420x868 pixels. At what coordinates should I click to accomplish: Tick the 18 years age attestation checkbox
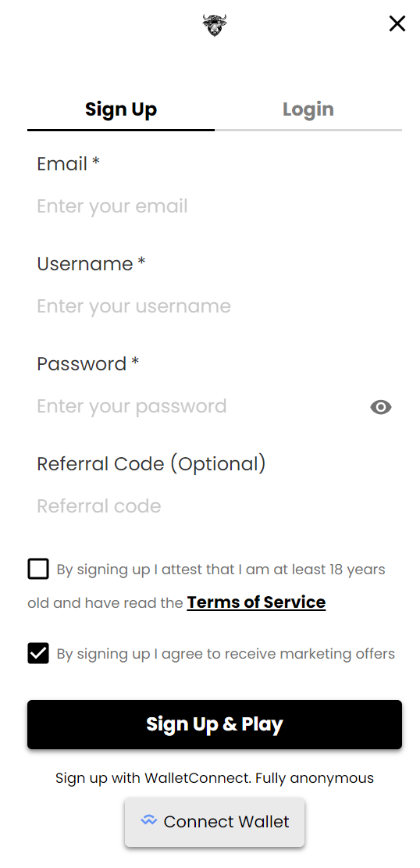coord(38,569)
